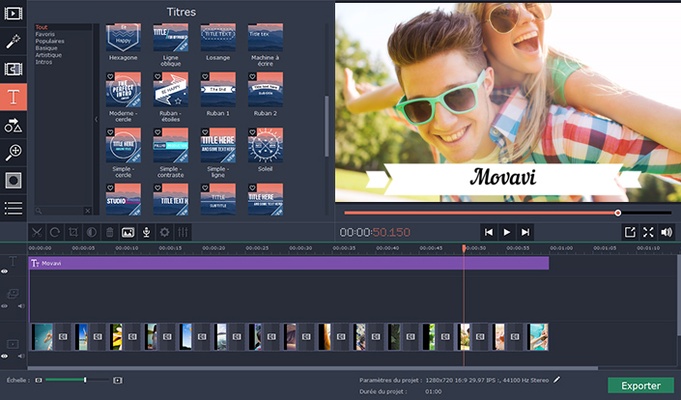Open the Transitions tab in sidebar
The height and width of the screenshot is (400, 681).
13,69
